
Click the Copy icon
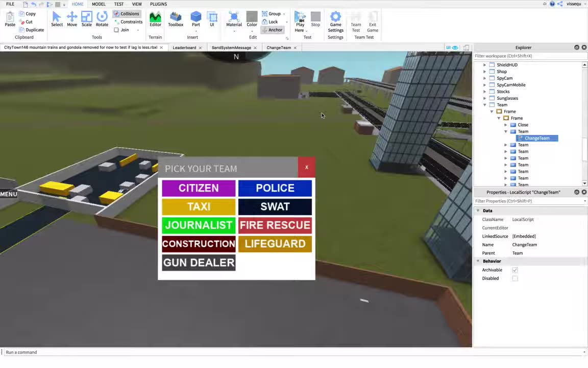pyautogui.click(x=22, y=13)
